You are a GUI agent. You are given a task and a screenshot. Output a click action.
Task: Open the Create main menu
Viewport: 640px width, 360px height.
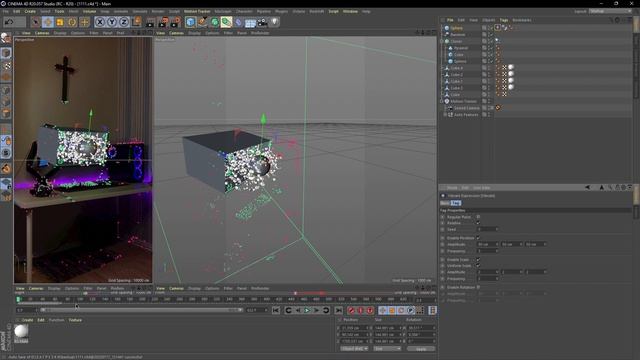pos(30,11)
